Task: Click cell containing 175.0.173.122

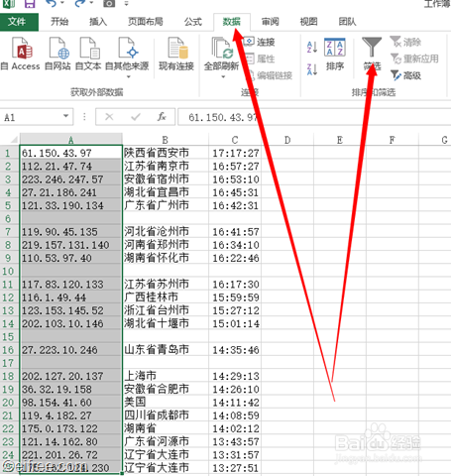Action: [x=71, y=428]
